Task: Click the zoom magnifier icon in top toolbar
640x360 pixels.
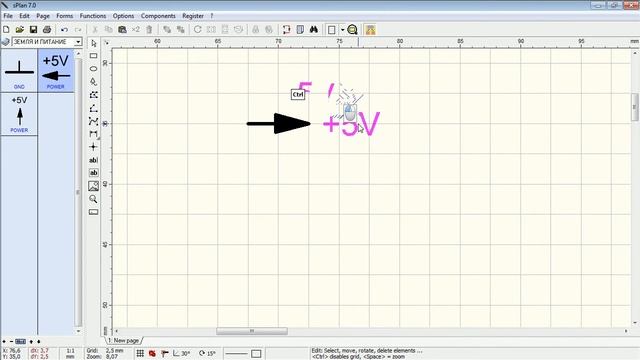Action: click(x=353, y=29)
